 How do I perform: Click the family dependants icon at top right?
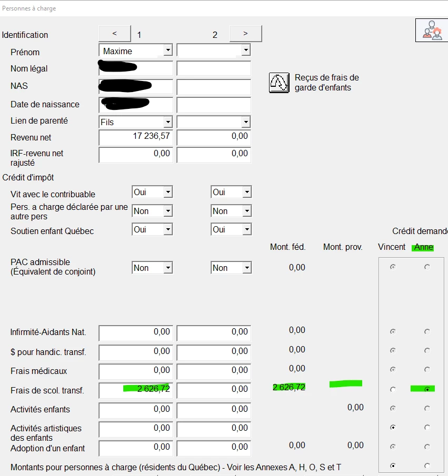[432, 31]
